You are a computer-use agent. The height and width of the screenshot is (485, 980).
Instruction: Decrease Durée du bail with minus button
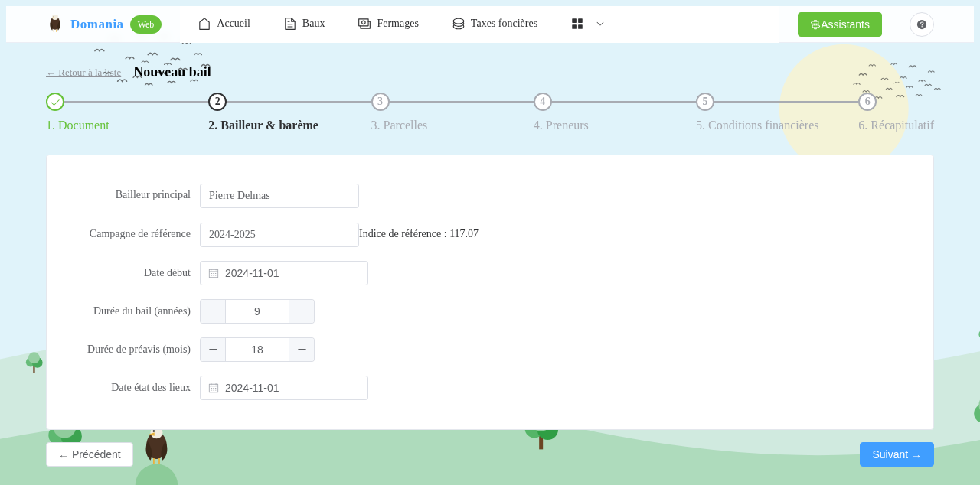coord(213,311)
